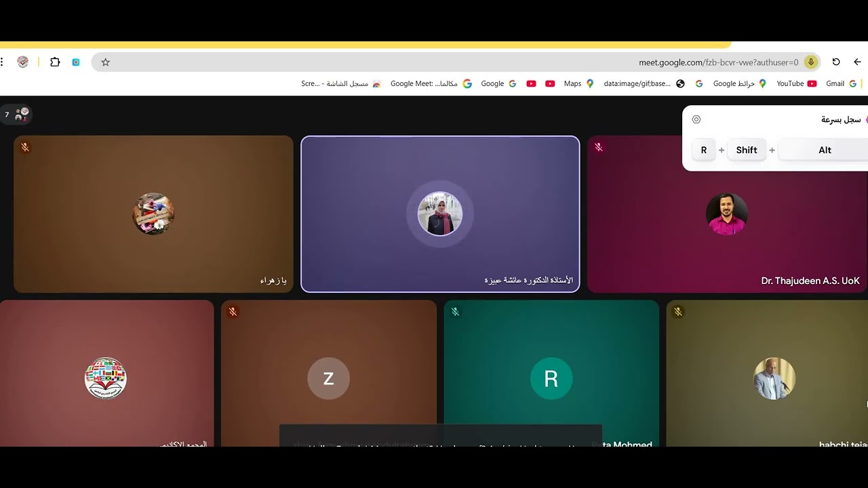This screenshot has height=488, width=868.
Task: Click the سجل بسرعة popup title
Action: [841, 119]
